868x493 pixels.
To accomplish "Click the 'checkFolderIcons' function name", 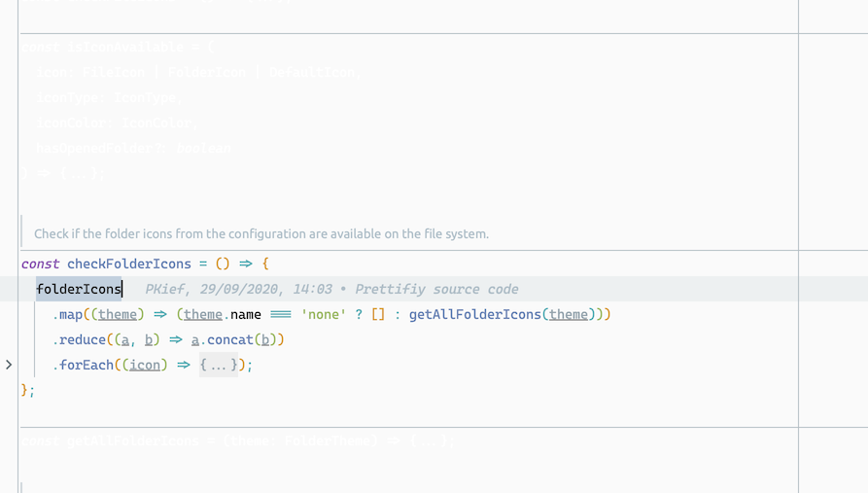I will 129,264.
